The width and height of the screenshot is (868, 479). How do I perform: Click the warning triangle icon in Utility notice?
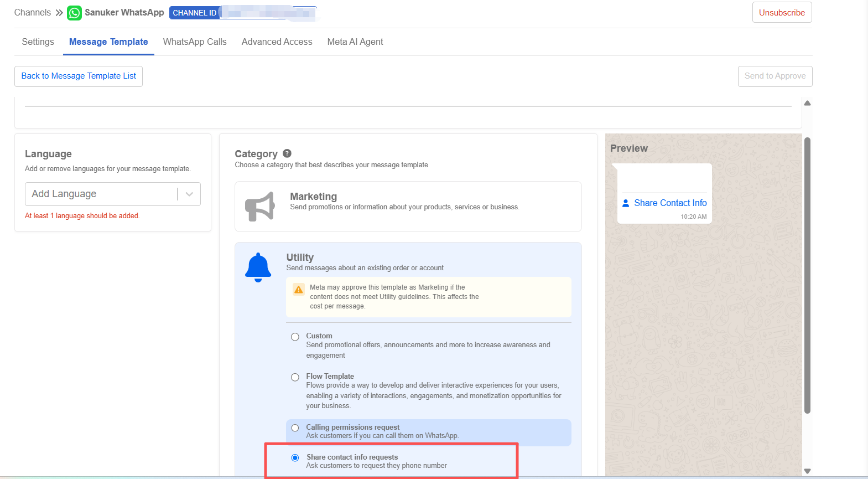299,290
